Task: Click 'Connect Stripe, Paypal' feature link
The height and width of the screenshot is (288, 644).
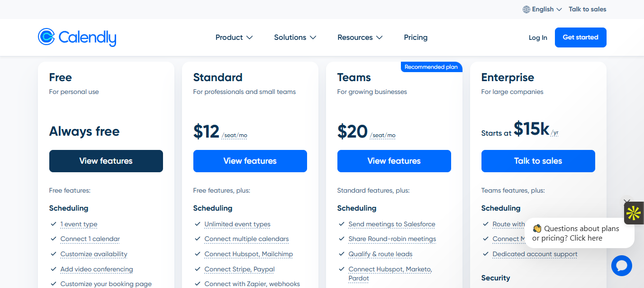Action: click(x=239, y=269)
